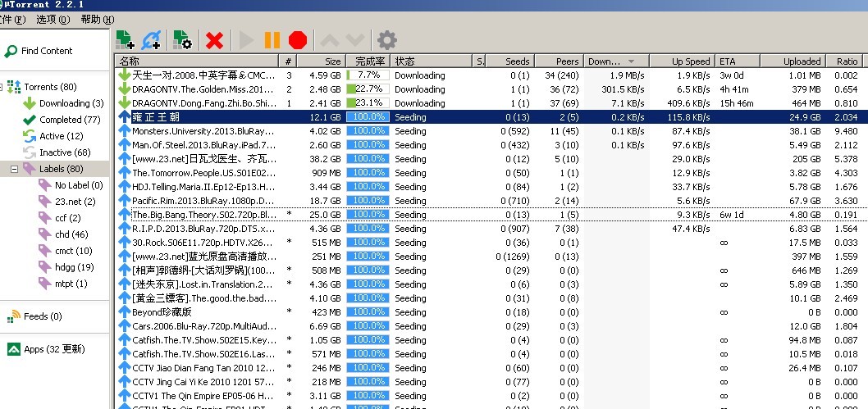Click the tag icon beside chd (46)
The height and width of the screenshot is (409, 868).
[45, 234]
